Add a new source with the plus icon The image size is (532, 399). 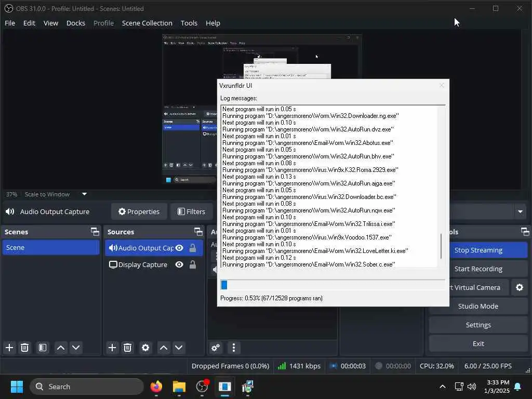coord(112,348)
